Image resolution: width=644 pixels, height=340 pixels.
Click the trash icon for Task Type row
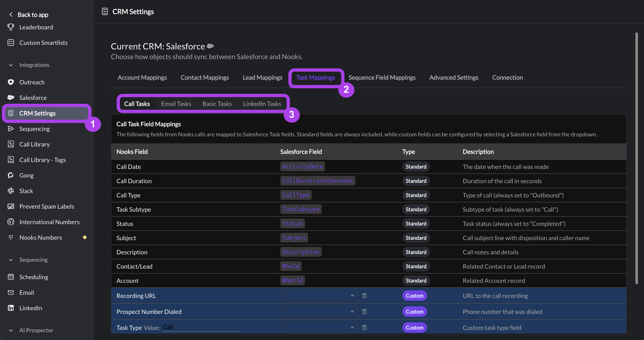[x=364, y=327]
